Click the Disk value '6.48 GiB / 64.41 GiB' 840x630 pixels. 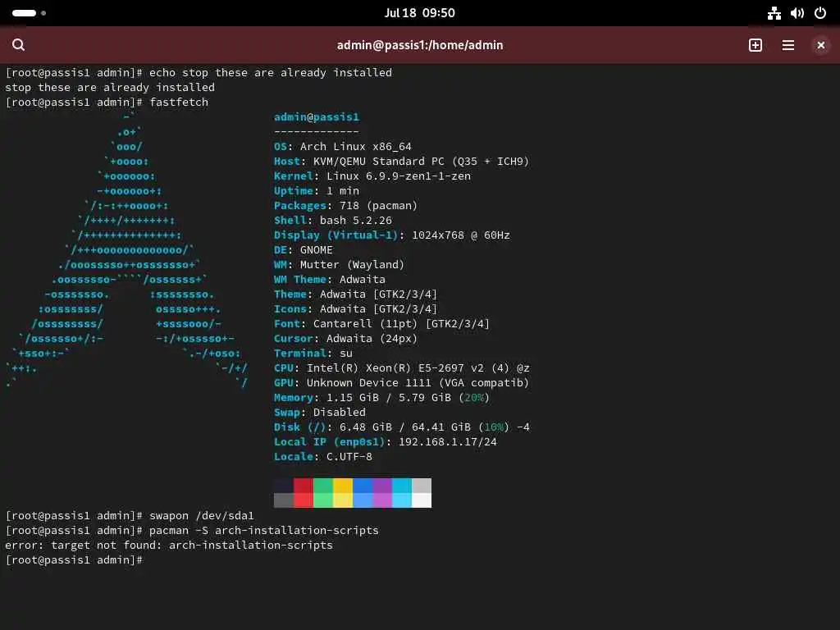tap(405, 427)
